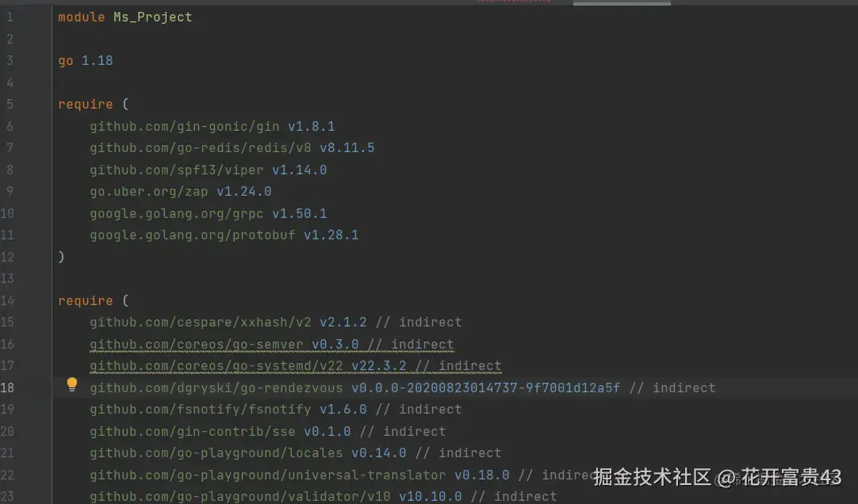858x504 pixels.
Task: Click the go 1.18 version line
Action: [86, 61]
